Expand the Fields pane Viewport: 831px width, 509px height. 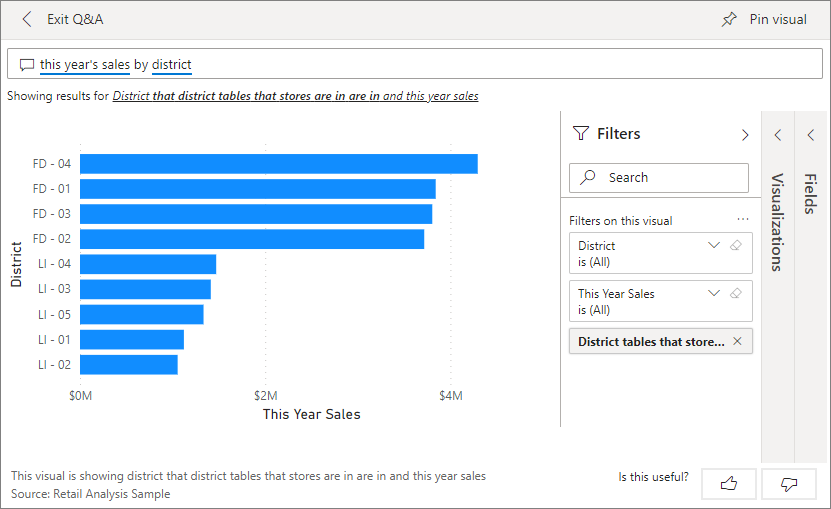click(811, 135)
